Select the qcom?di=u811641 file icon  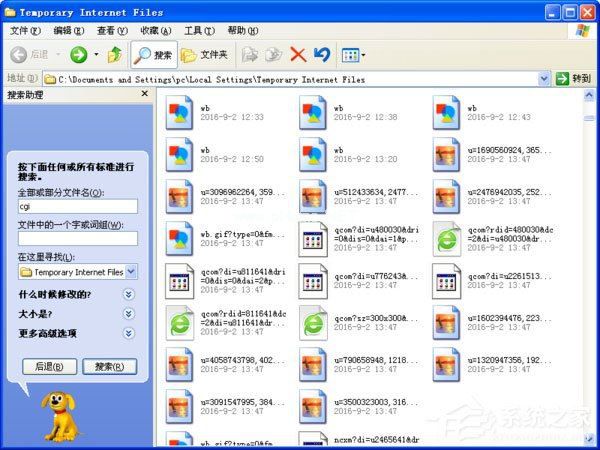(179, 281)
